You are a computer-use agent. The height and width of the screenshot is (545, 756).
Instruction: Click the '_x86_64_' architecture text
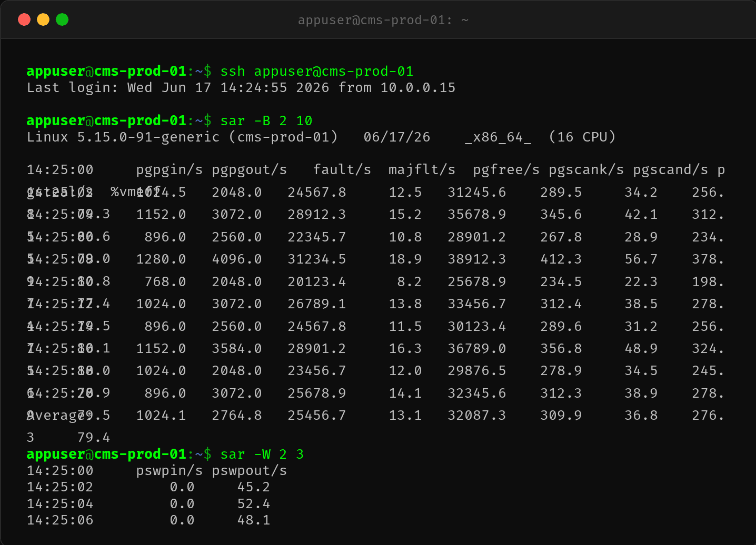point(498,137)
